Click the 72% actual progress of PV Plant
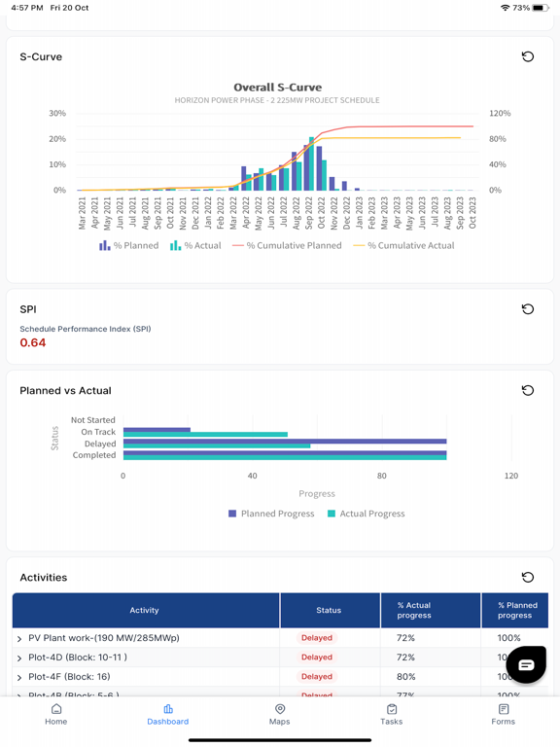This screenshot has width=560, height=747. [x=405, y=638]
